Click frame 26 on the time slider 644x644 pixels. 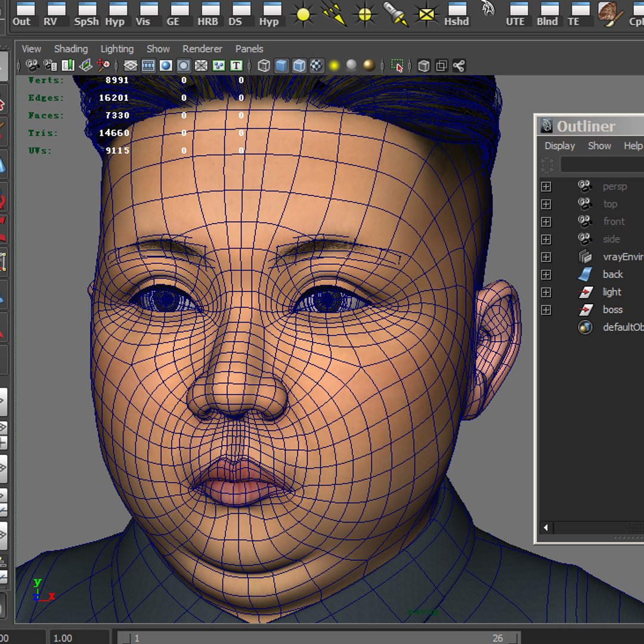(x=497, y=638)
